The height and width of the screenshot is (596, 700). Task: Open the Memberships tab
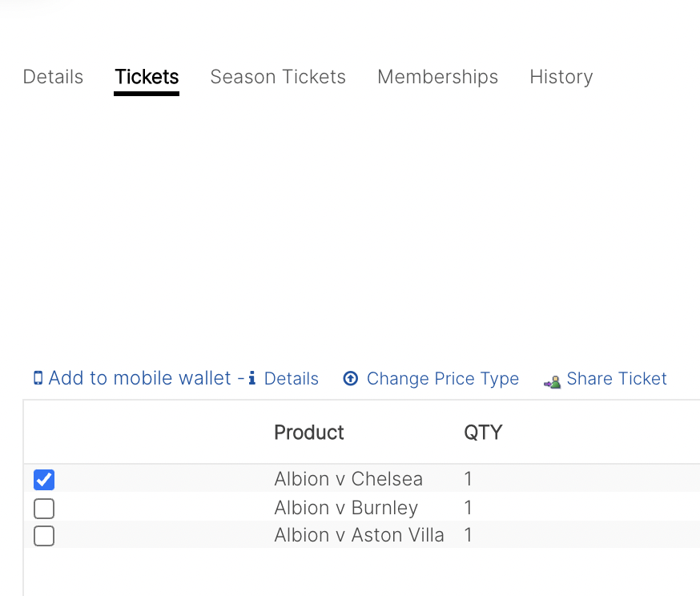pos(438,77)
